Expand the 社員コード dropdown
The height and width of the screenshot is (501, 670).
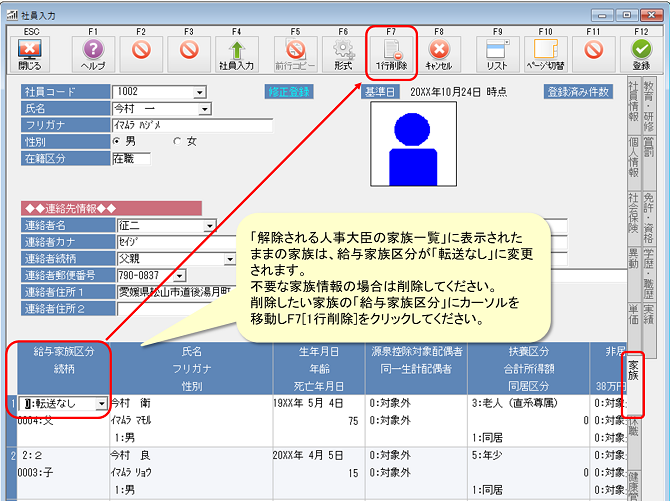(x=201, y=92)
